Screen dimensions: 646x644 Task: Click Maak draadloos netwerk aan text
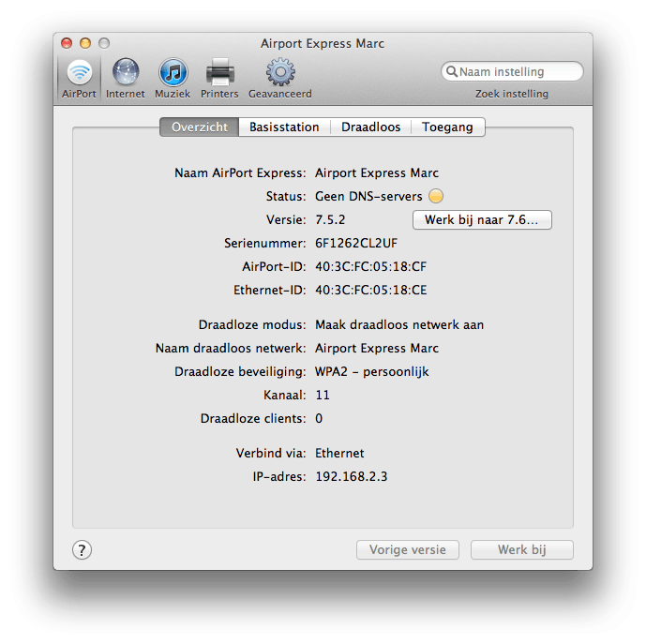[x=399, y=324]
